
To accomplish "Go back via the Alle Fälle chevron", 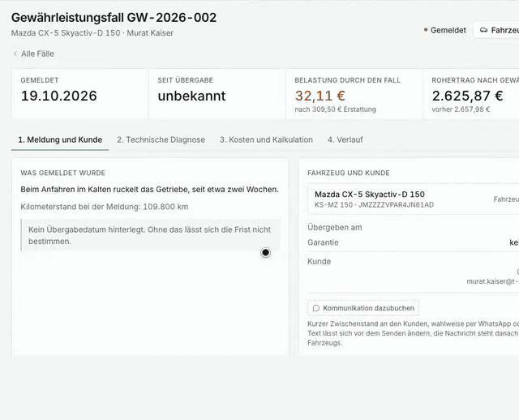I will click(x=15, y=54).
